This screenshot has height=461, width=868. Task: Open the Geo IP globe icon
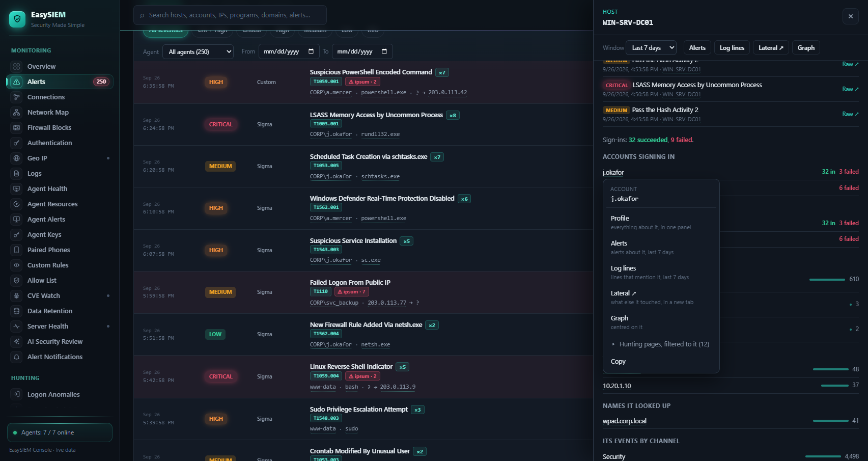tap(17, 158)
